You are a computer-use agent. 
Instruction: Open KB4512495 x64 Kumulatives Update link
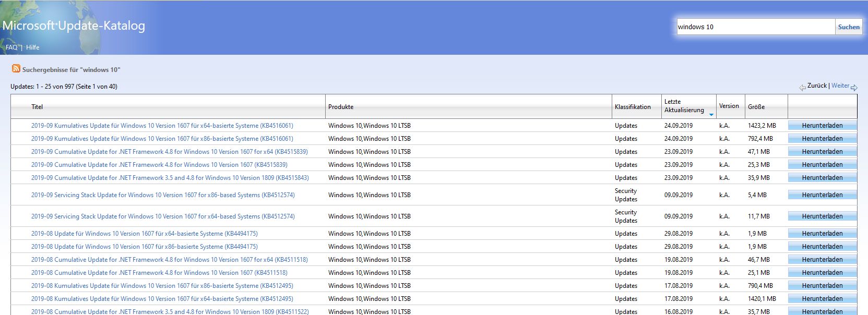click(x=162, y=299)
